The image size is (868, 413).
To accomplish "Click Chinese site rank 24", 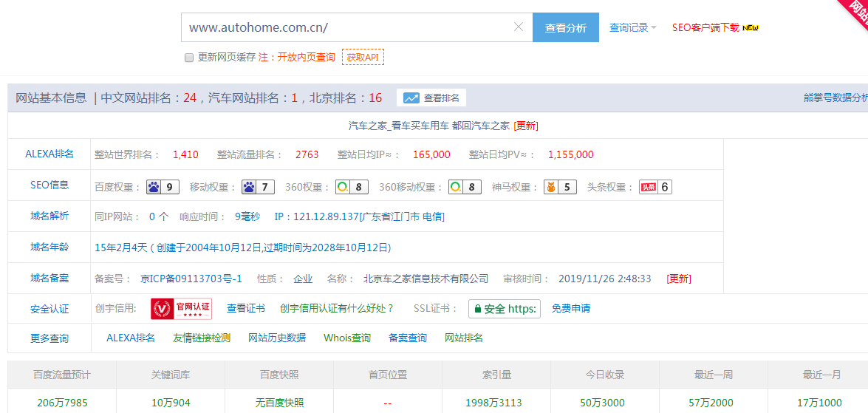I will [190, 98].
